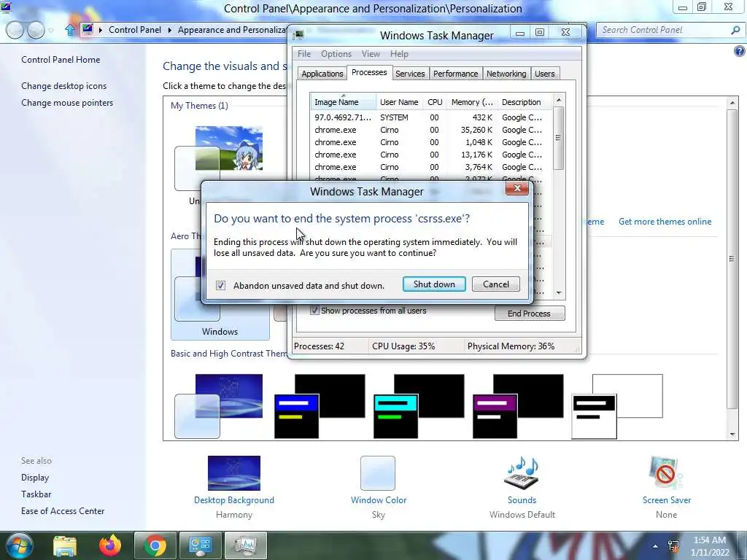Screen dimensions: 747x560
Task: Switch to the Users tab
Action: [x=544, y=74]
